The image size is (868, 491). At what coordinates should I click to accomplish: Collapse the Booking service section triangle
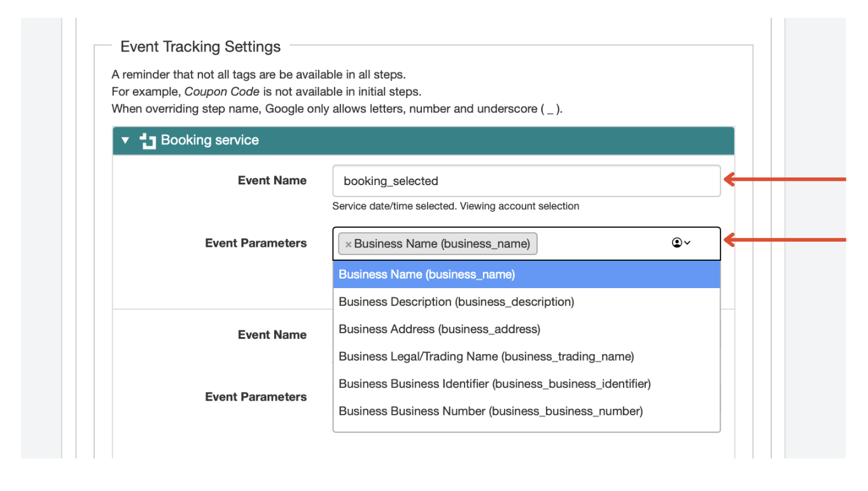coord(125,140)
